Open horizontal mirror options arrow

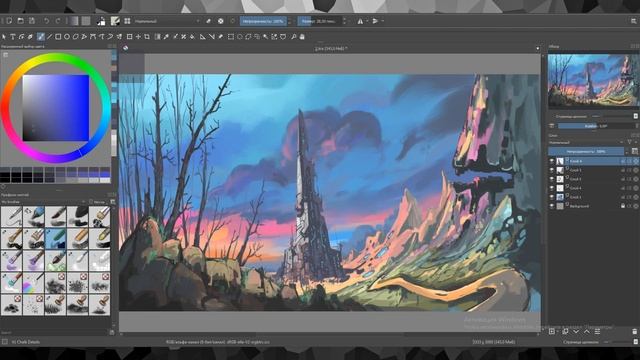(367, 21)
